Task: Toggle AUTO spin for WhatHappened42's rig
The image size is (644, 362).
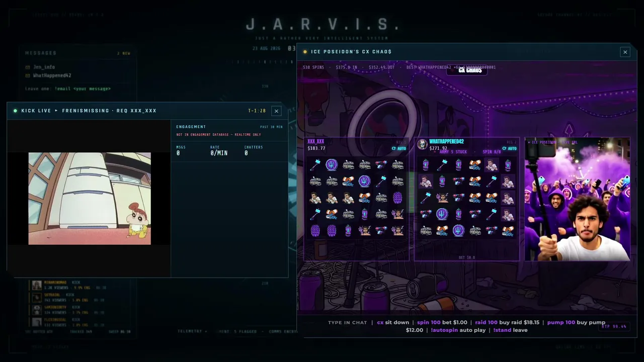Action: (509, 148)
